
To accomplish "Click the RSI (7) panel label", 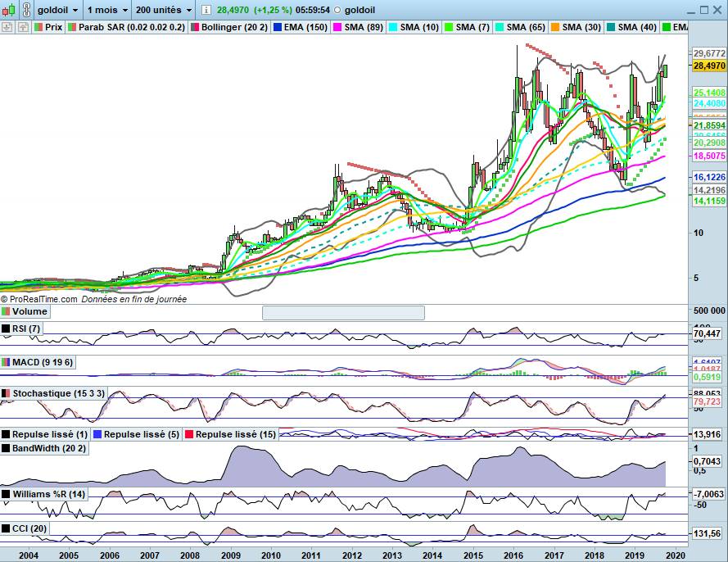I will (x=21, y=329).
